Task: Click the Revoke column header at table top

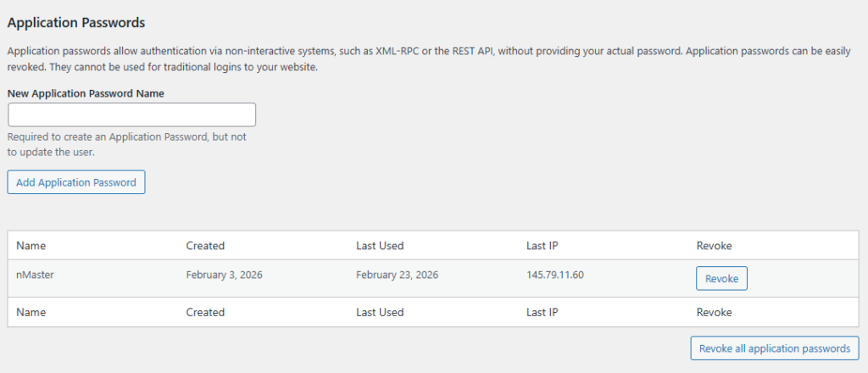Action: pos(714,246)
